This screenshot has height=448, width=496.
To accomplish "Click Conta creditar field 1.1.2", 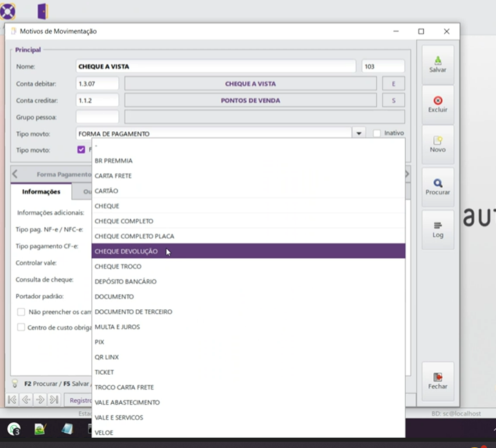I will [97, 101].
